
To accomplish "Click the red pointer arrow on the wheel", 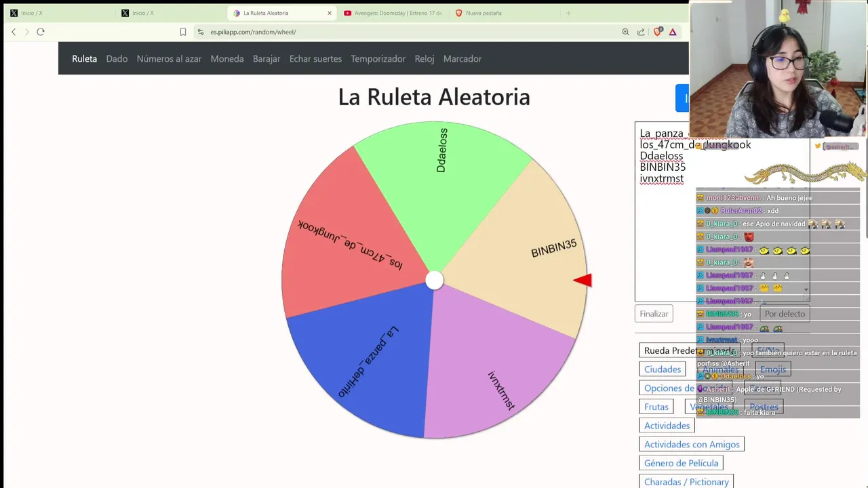I will click(583, 280).
